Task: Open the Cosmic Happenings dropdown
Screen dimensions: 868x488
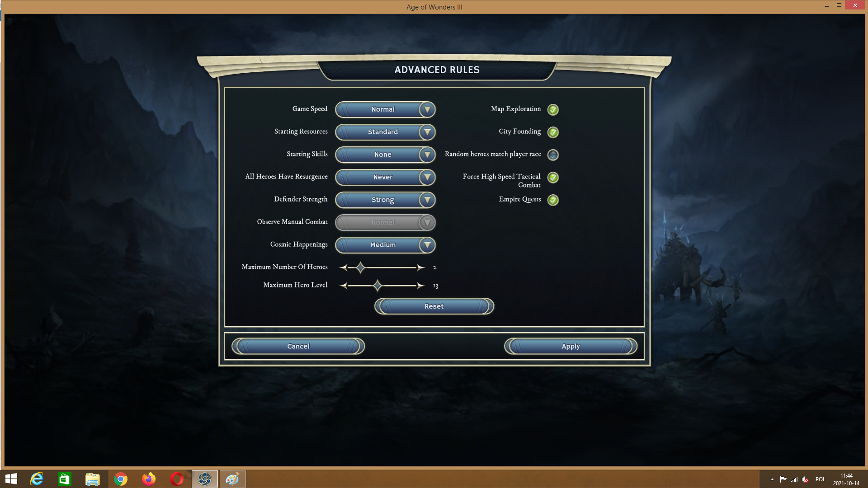Action: tap(385, 245)
